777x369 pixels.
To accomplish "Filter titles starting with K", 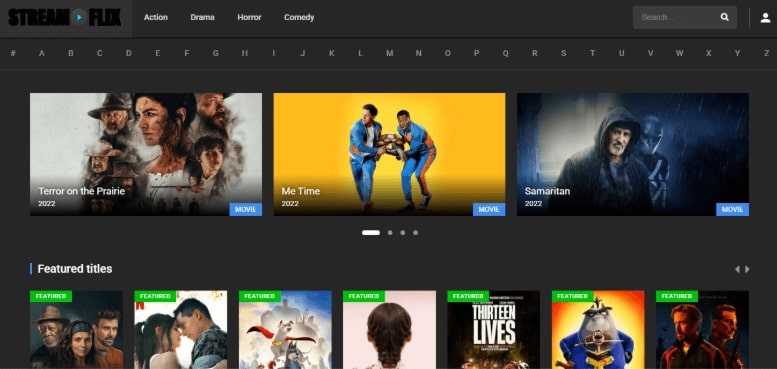I will (x=332, y=53).
